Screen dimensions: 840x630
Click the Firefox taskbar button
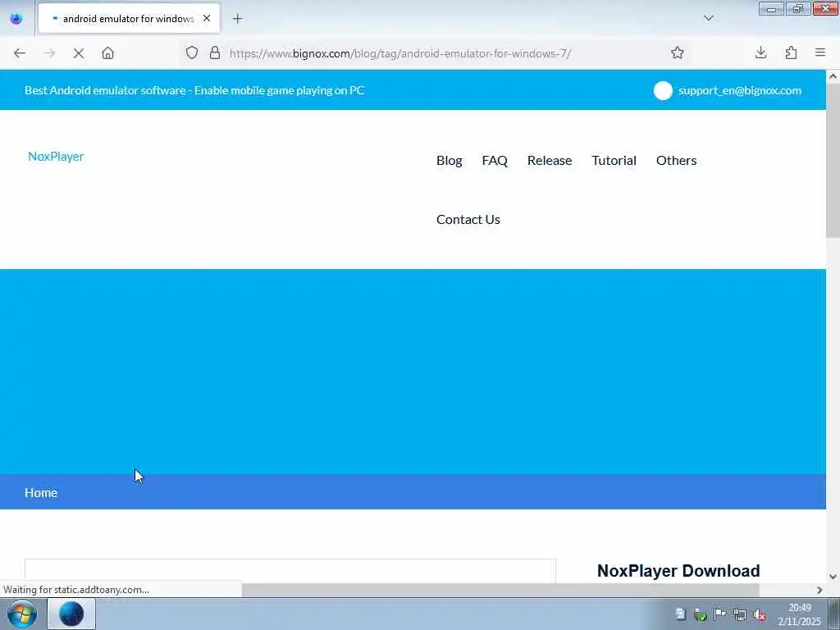pyautogui.click(x=71, y=614)
